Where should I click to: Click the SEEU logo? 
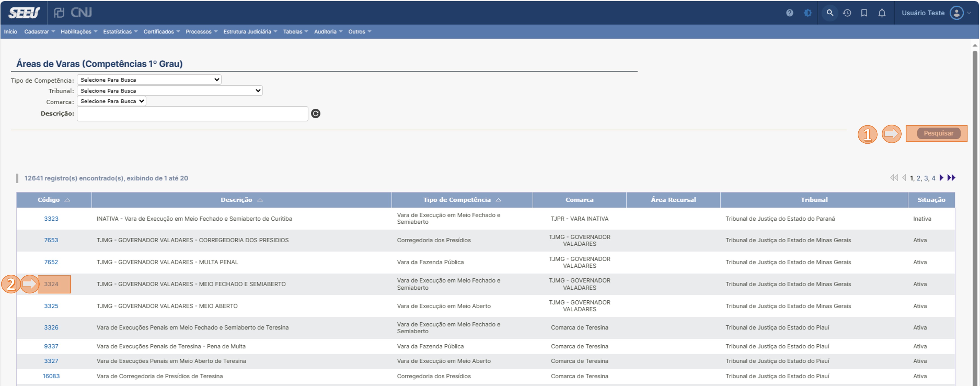tap(24, 13)
